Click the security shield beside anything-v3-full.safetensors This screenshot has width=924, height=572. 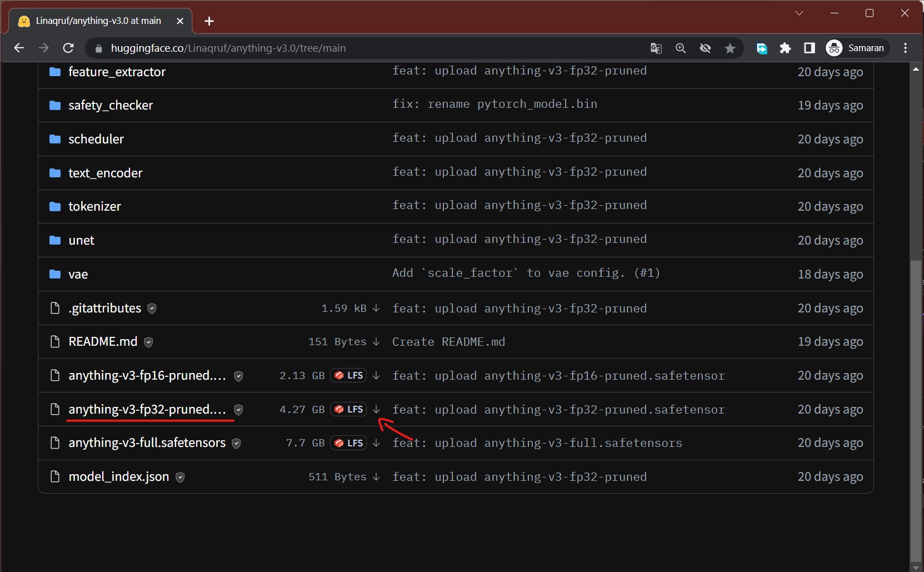coord(236,444)
